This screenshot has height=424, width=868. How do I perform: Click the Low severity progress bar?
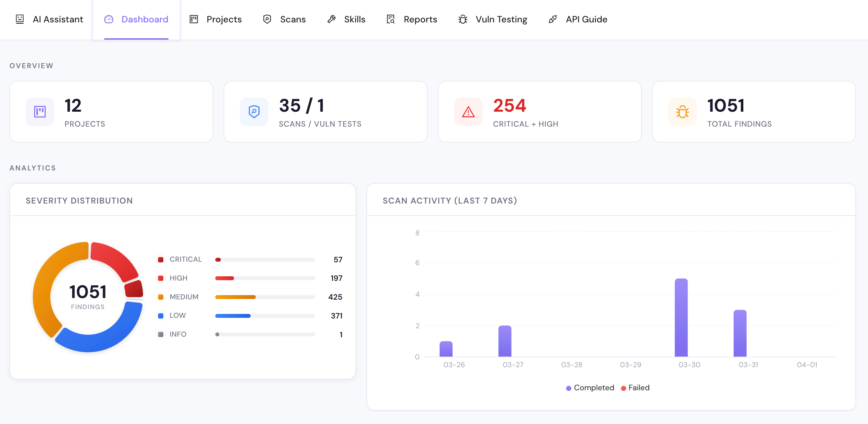[x=265, y=316]
